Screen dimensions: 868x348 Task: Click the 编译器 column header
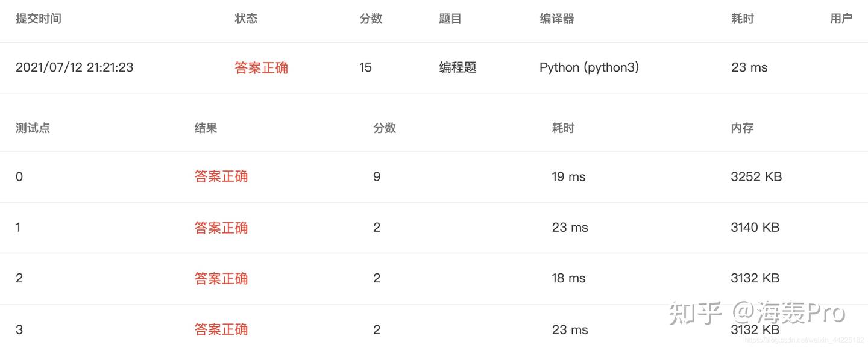tap(556, 19)
